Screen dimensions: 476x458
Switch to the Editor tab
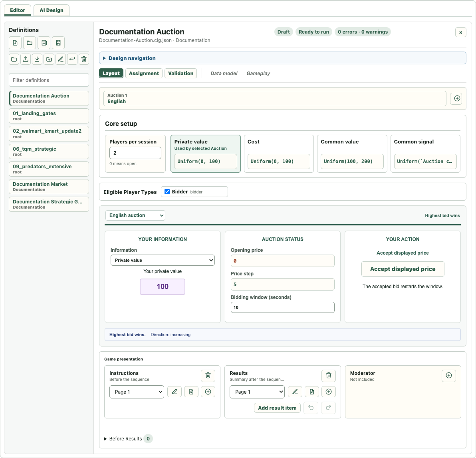coord(18,10)
